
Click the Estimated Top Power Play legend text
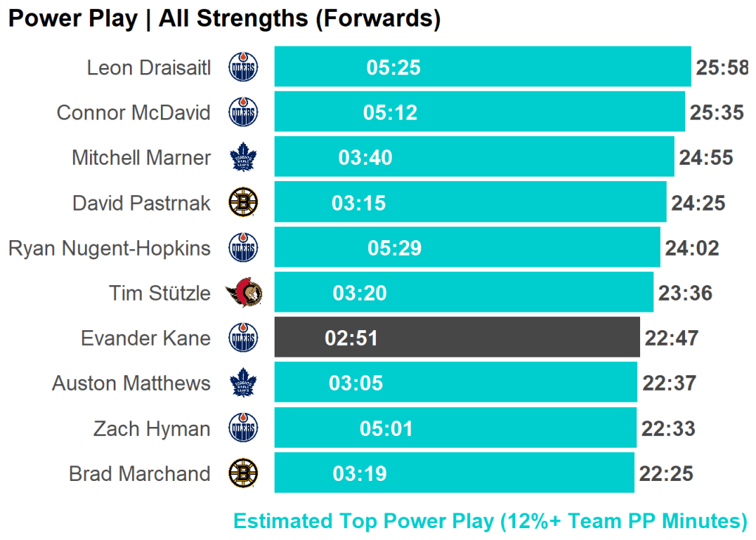tap(490, 521)
